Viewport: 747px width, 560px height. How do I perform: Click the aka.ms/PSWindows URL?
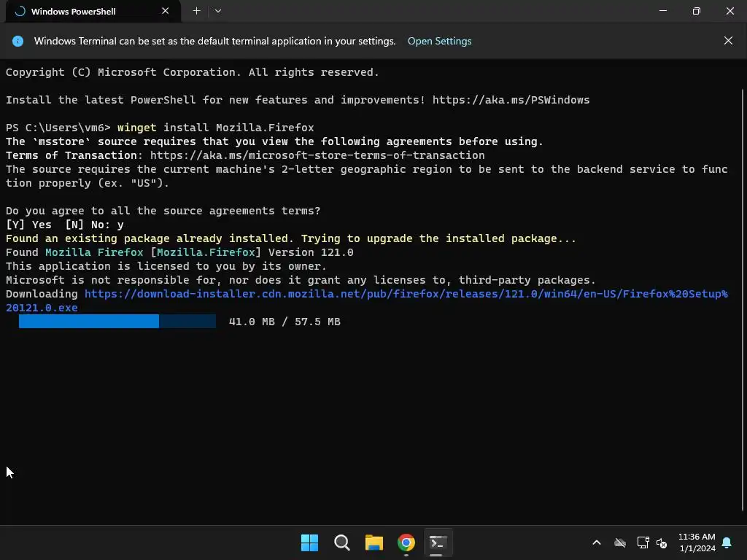tap(511, 100)
